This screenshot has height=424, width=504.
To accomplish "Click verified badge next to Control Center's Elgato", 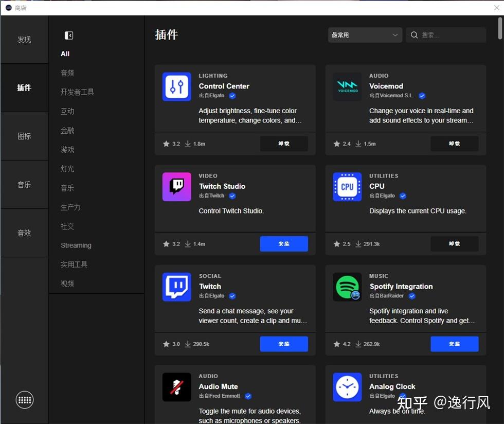I will click(x=232, y=96).
